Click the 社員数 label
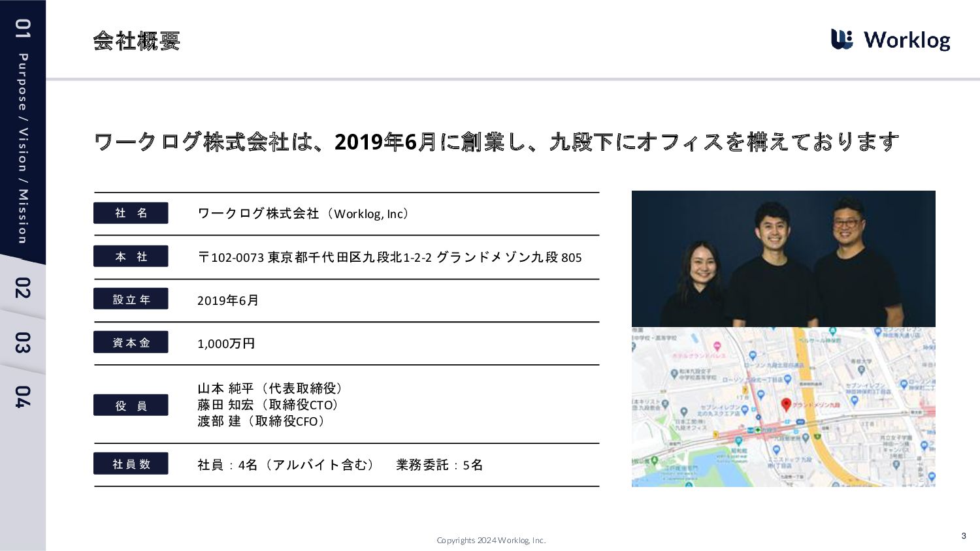980x551 pixels. [131, 464]
